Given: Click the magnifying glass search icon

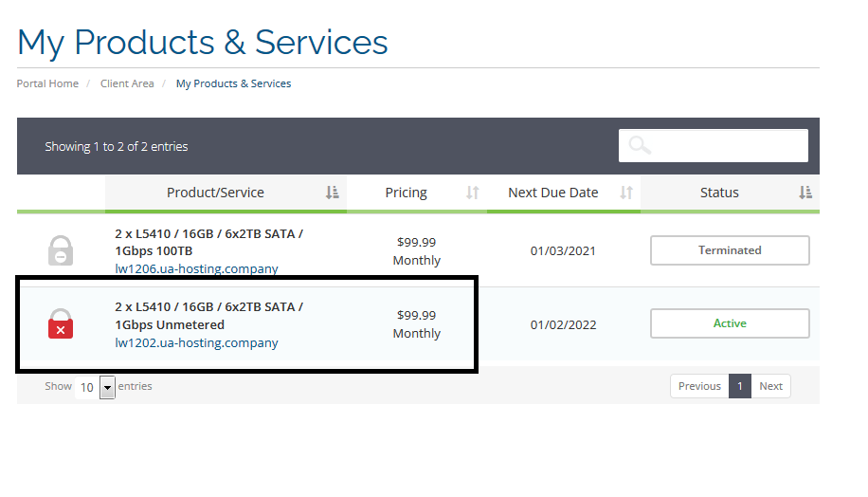Looking at the screenshot, I should point(641,145).
